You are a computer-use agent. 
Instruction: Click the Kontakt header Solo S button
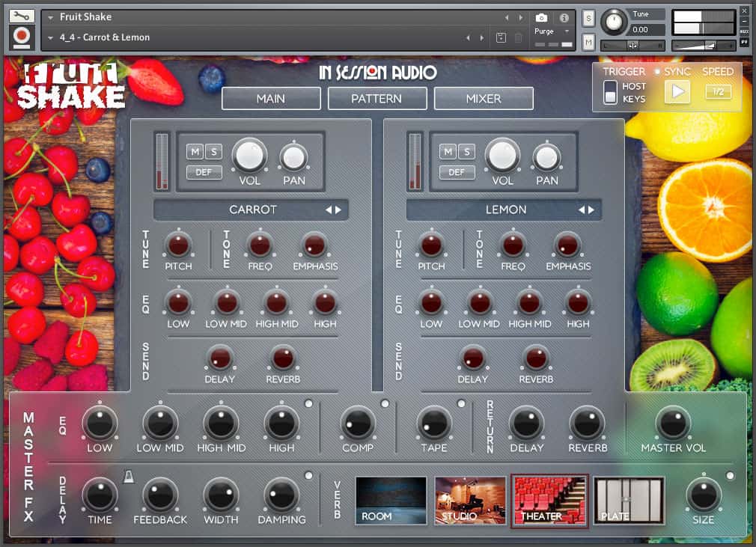[588, 18]
